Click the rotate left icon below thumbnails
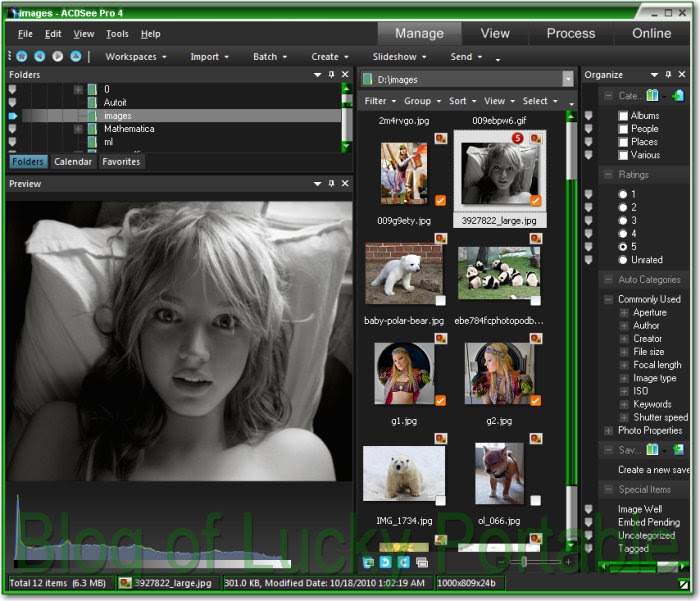 [386, 562]
